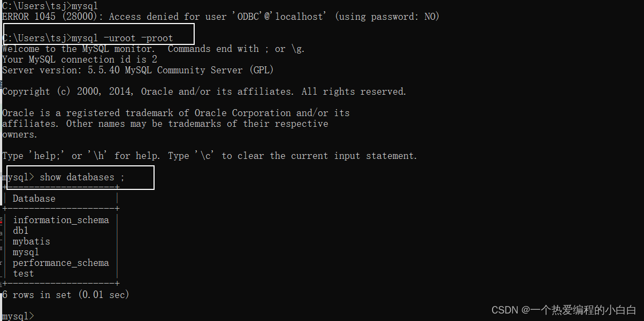Click the first 'mysql' command after C:\Users\tsj>
Viewport: 644px width, 321px height.
[85, 6]
